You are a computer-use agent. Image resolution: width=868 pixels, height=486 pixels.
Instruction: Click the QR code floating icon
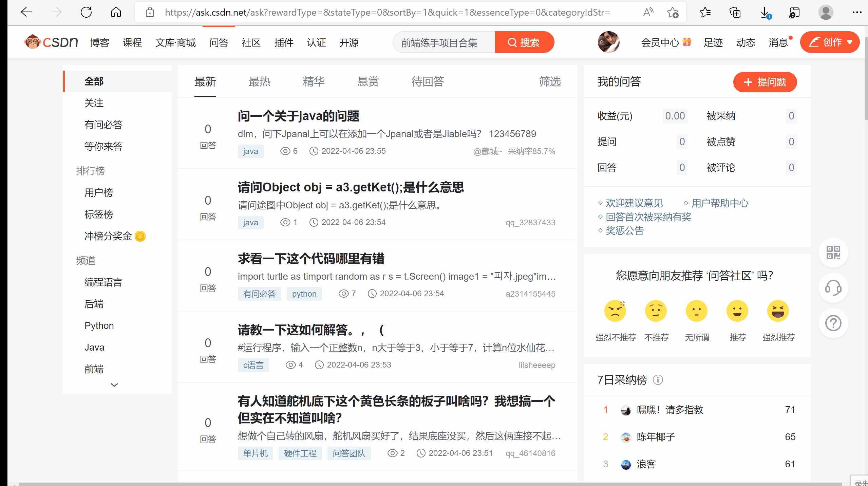[833, 253]
